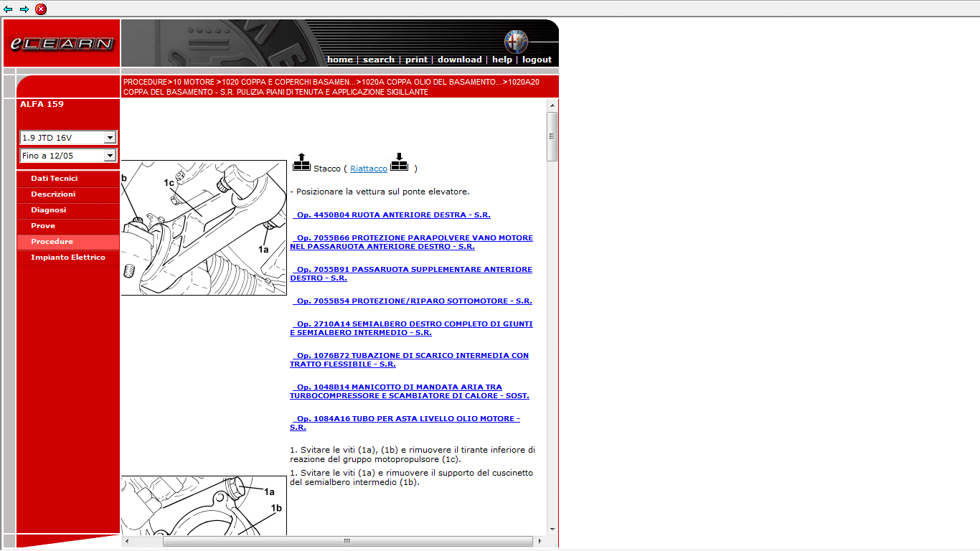
Task: Click the back arrow navigation icon
Action: point(9,9)
